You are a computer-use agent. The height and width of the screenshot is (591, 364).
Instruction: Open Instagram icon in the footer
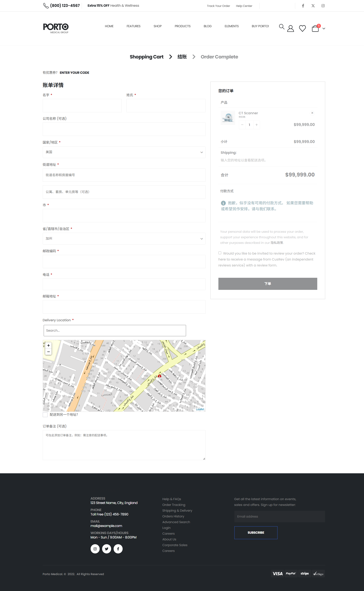pos(95,549)
